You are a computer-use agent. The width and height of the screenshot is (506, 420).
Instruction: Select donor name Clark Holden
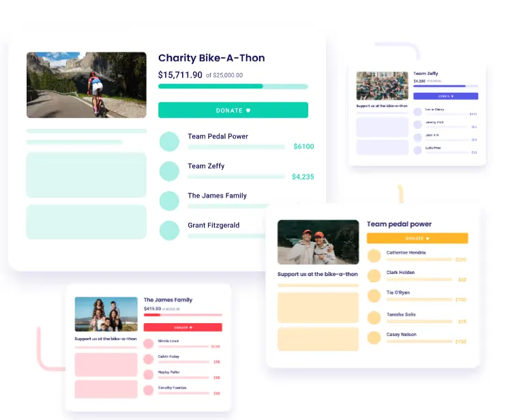click(400, 273)
